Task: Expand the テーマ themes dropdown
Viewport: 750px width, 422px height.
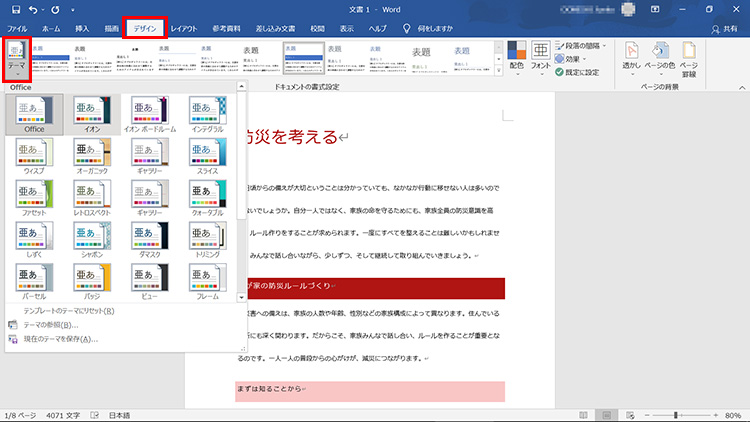Action: click(17, 60)
